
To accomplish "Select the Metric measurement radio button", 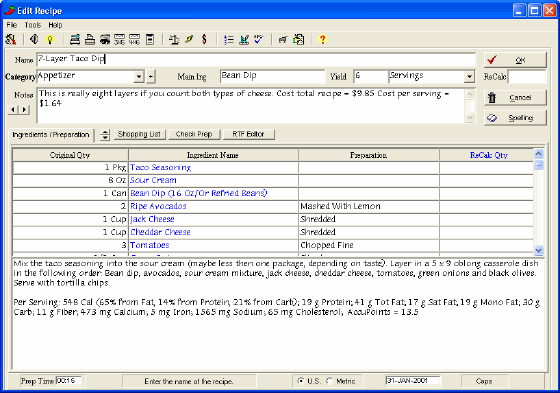I will pos(329,381).
